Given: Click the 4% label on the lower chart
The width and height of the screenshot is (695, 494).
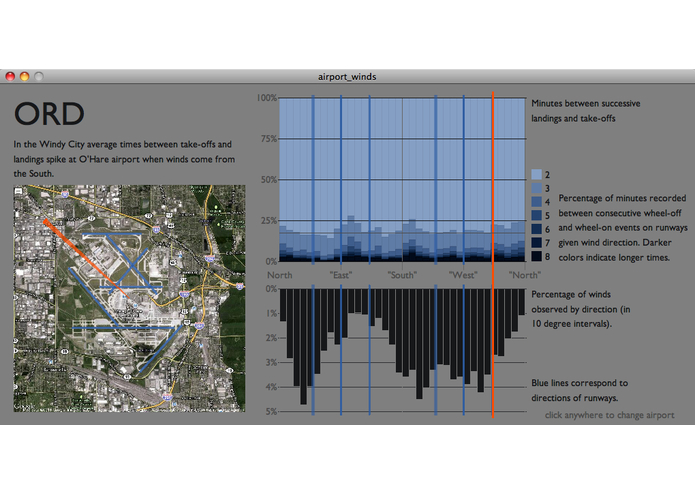Looking at the screenshot, I should click(x=271, y=387).
